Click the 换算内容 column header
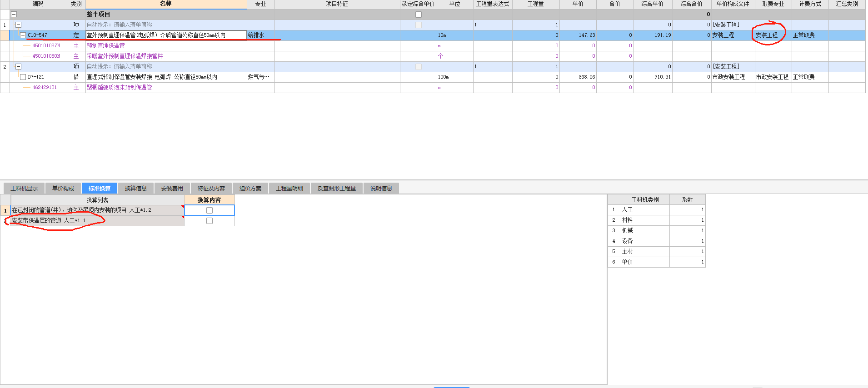 click(x=210, y=200)
